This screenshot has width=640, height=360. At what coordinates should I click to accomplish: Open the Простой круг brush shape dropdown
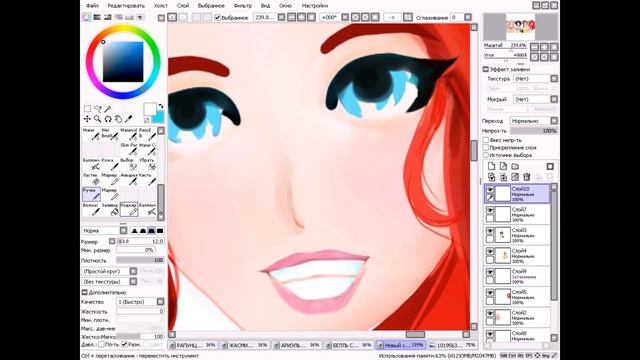point(109,271)
